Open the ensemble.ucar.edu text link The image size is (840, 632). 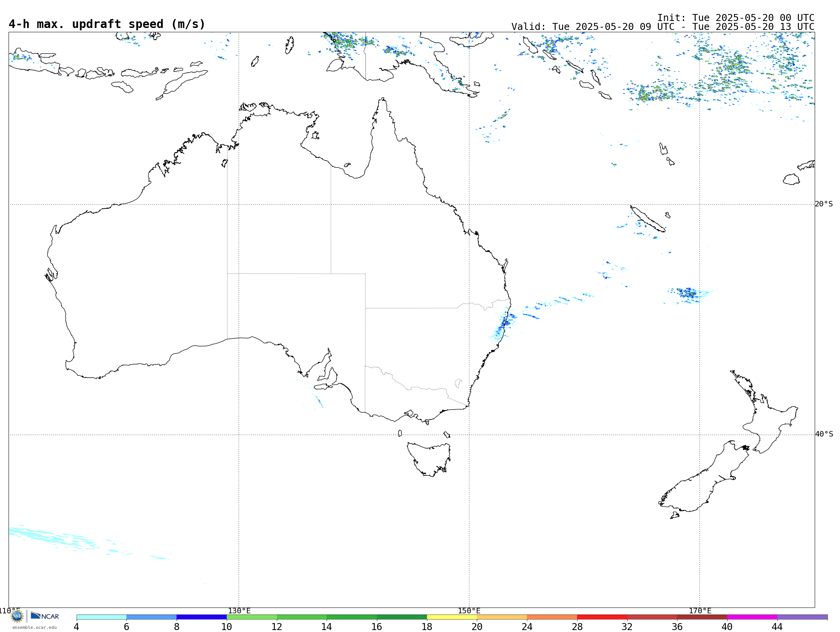coord(34,627)
